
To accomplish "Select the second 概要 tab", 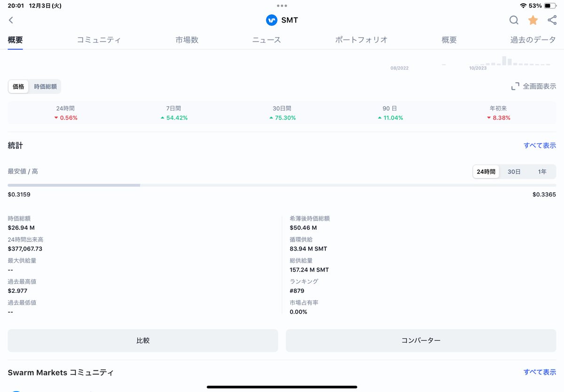I will [x=449, y=40].
